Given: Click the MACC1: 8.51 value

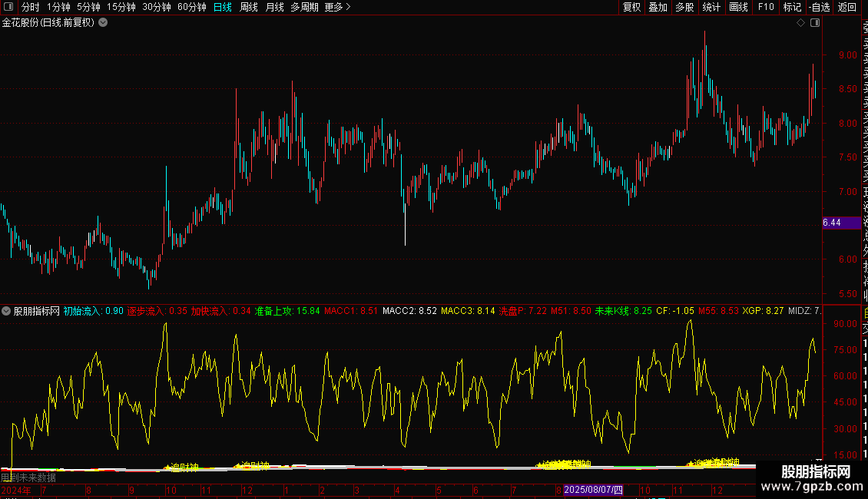Looking at the screenshot, I should coord(351,311).
